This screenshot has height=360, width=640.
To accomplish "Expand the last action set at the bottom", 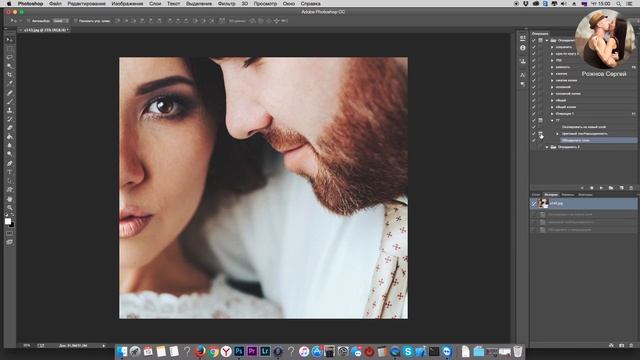I will coord(547,147).
